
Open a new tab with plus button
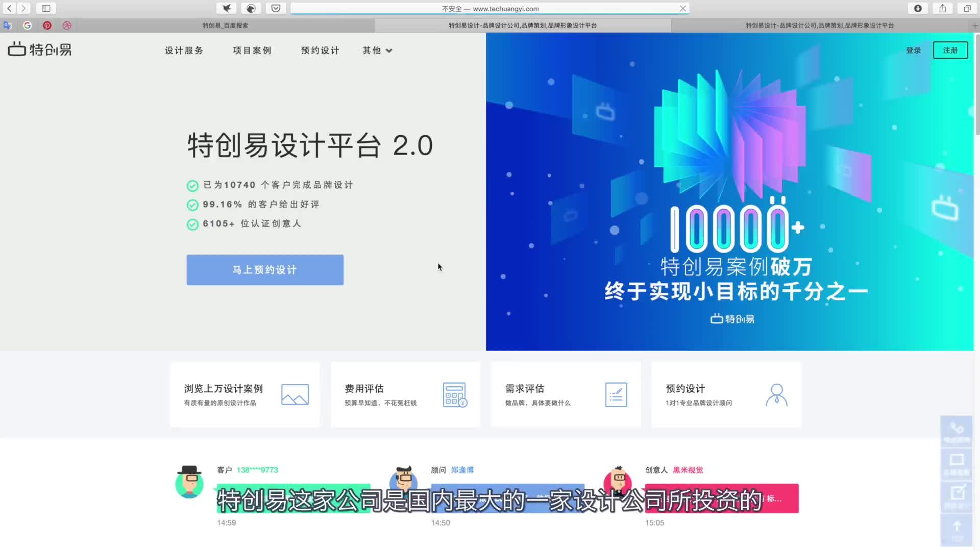(974, 26)
